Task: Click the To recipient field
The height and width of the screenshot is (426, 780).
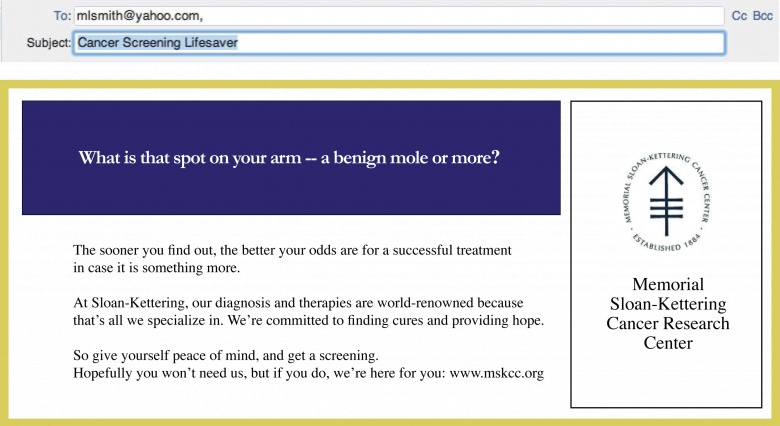Action: [x=399, y=16]
